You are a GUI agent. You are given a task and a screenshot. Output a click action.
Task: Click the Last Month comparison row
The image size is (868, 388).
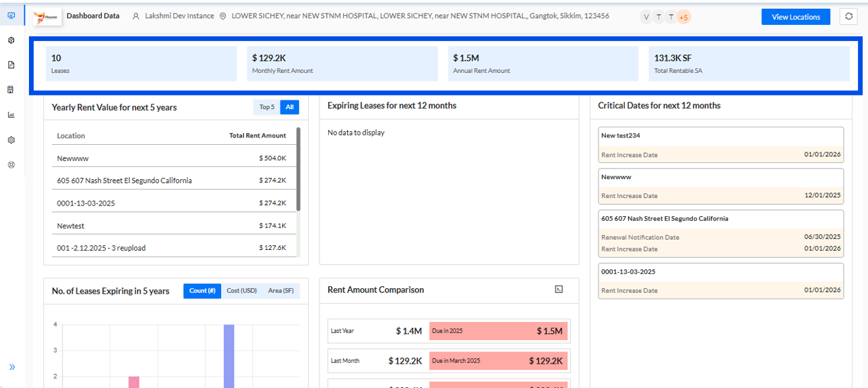[449, 360]
